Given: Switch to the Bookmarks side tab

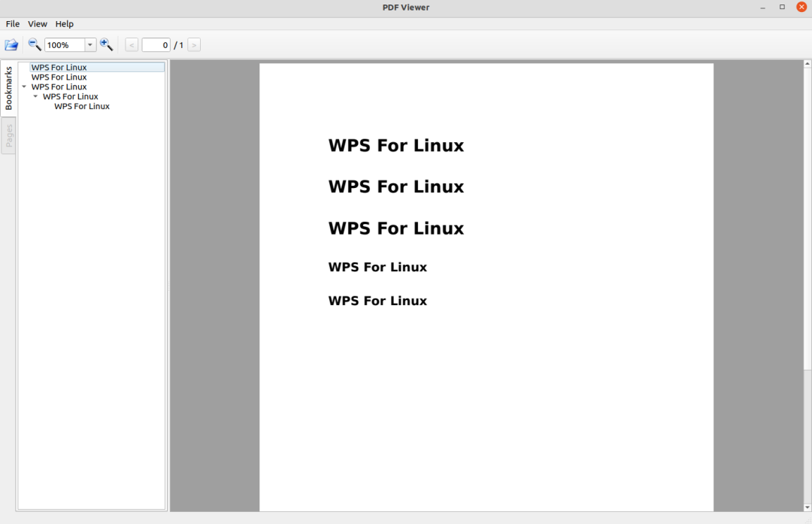Looking at the screenshot, I should (x=8, y=88).
